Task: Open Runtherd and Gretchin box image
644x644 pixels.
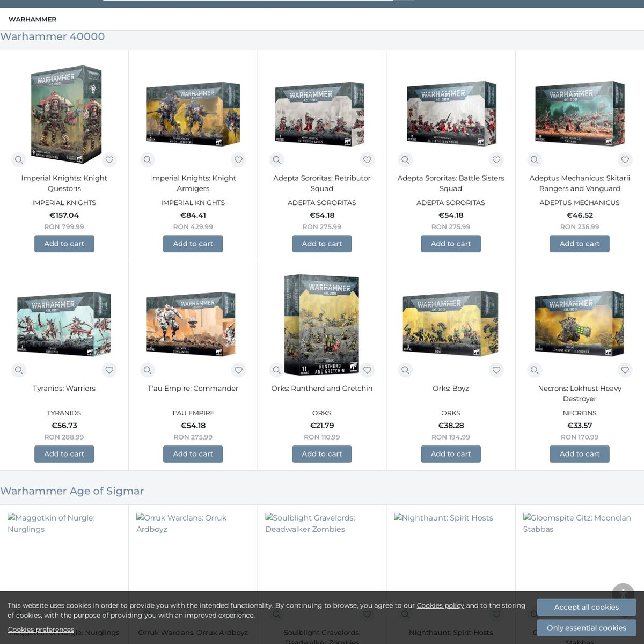Action: [x=321, y=325]
